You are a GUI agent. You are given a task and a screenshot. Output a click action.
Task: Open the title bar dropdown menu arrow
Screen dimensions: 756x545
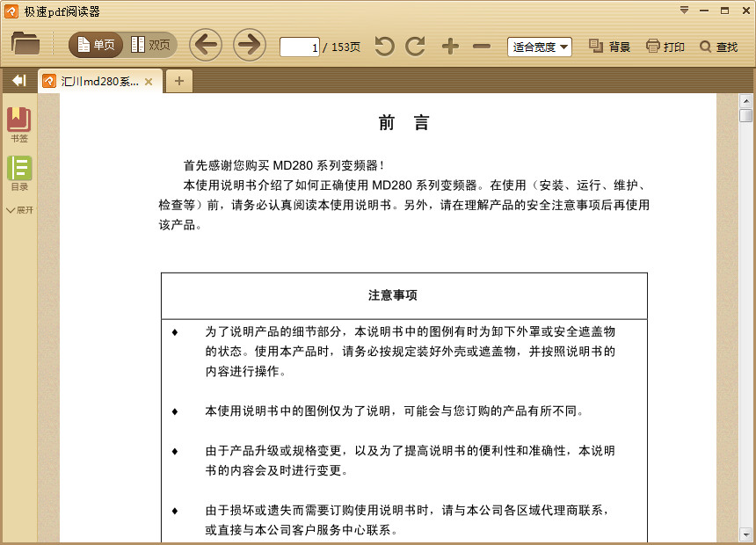[684, 10]
